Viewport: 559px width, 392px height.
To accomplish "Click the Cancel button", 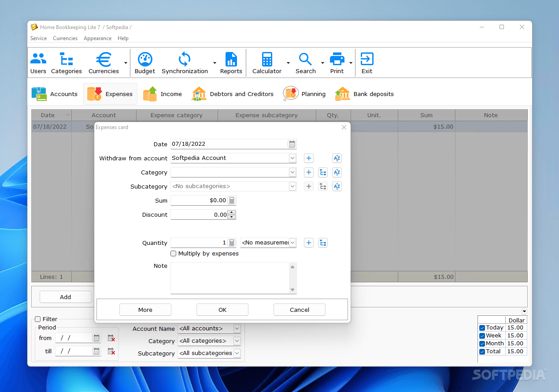I will [300, 310].
